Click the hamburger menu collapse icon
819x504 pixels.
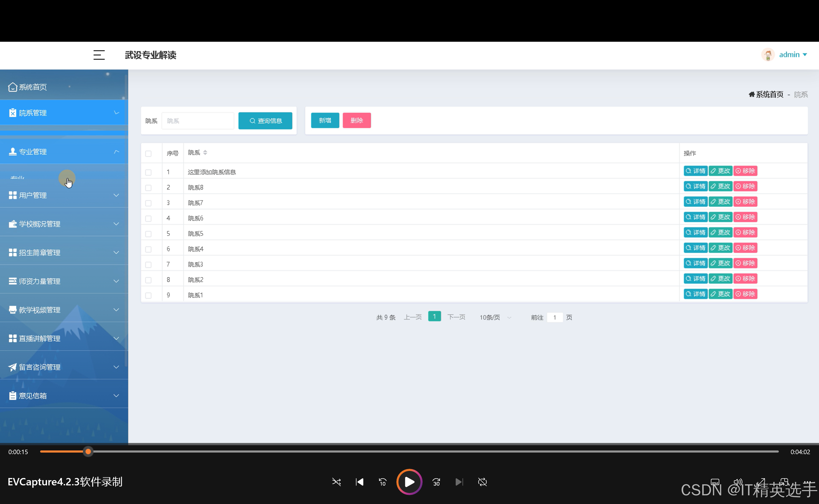(99, 55)
